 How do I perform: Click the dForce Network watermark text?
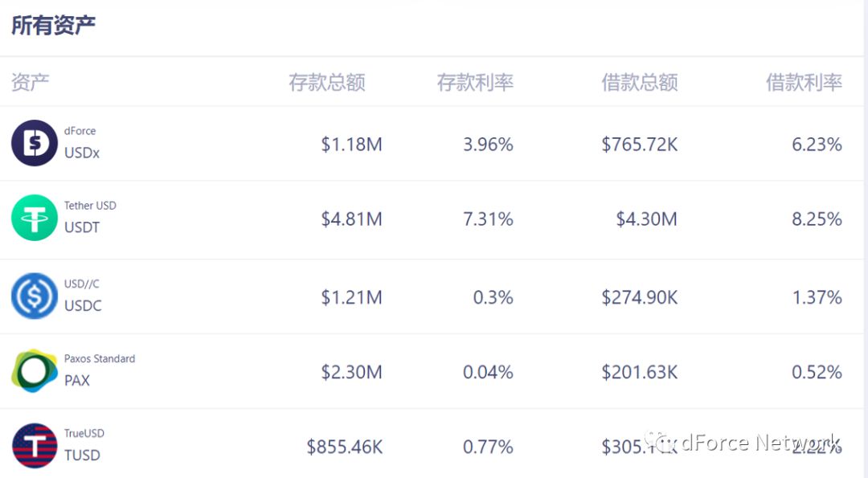point(747,441)
